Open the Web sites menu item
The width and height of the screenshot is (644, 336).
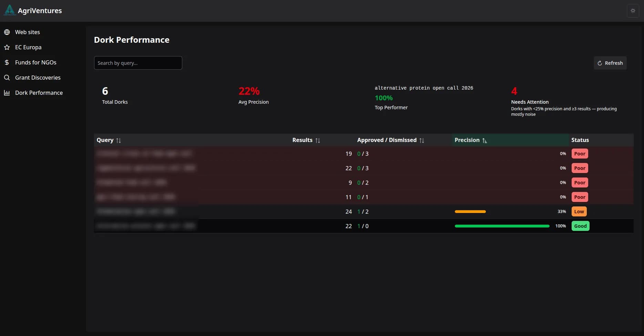click(x=28, y=32)
